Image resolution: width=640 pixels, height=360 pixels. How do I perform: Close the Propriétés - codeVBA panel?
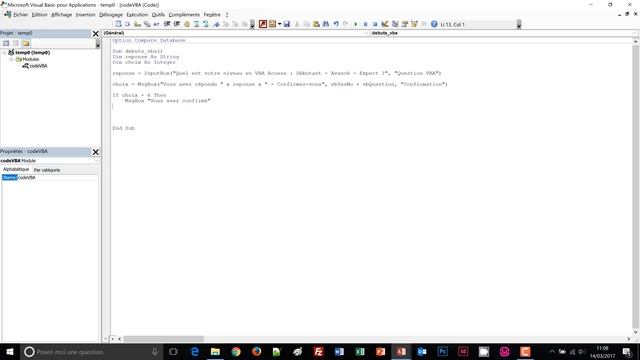point(96,152)
